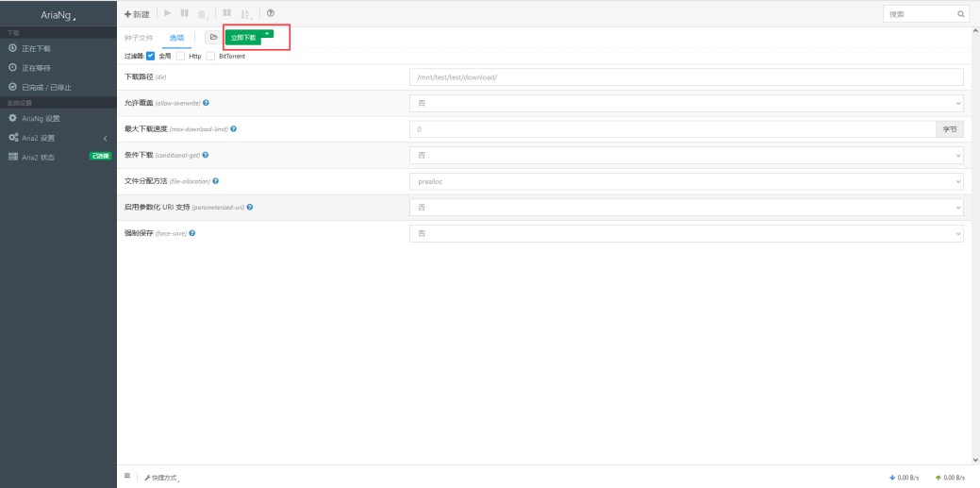
Task: Click the start task play icon
Action: coord(169,13)
